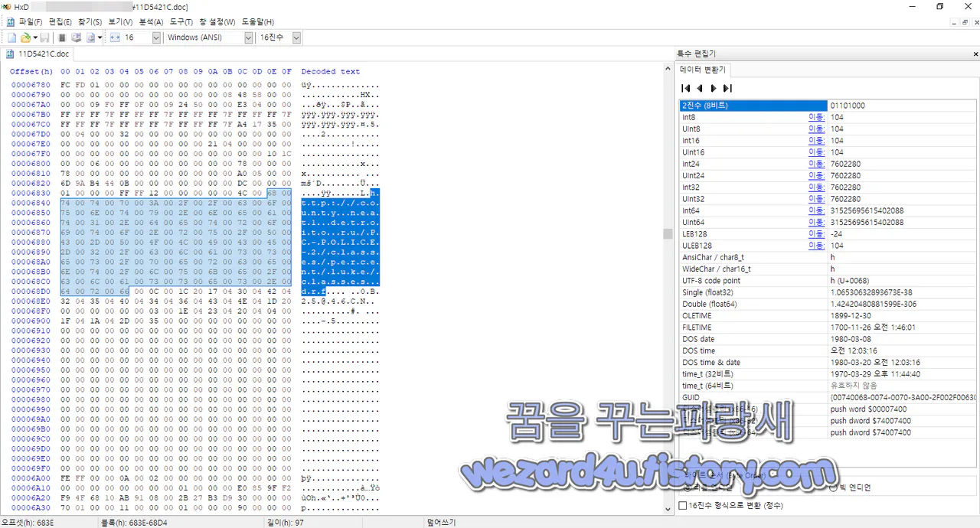Select the 데이터 변환기 tab
This screenshot has height=528, width=980.
tap(703, 70)
